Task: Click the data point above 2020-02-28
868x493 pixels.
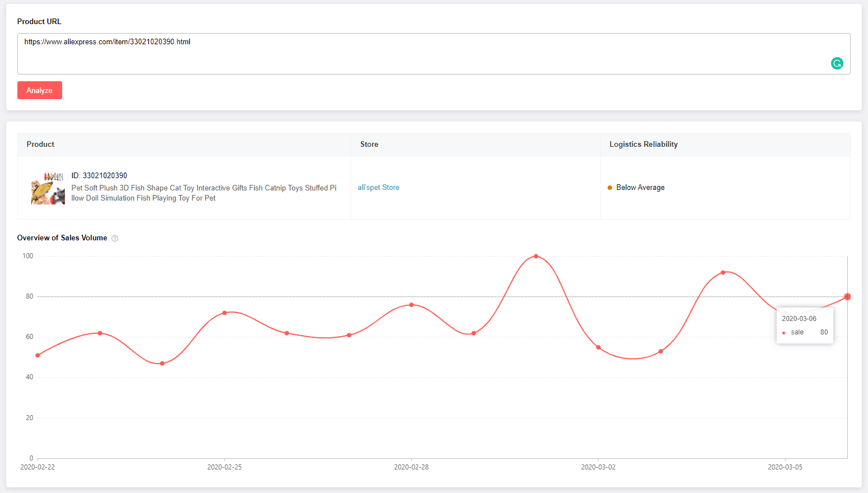Action: 412,305
